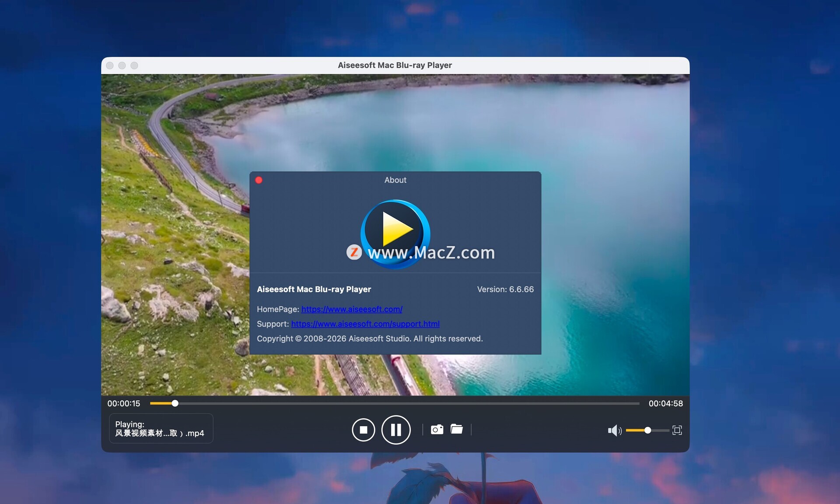The width and height of the screenshot is (840, 504).
Task: Stop the video playback
Action: pos(363,430)
